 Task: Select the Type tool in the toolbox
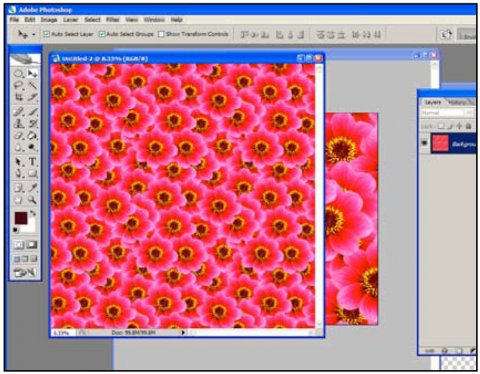[x=32, y=162]
